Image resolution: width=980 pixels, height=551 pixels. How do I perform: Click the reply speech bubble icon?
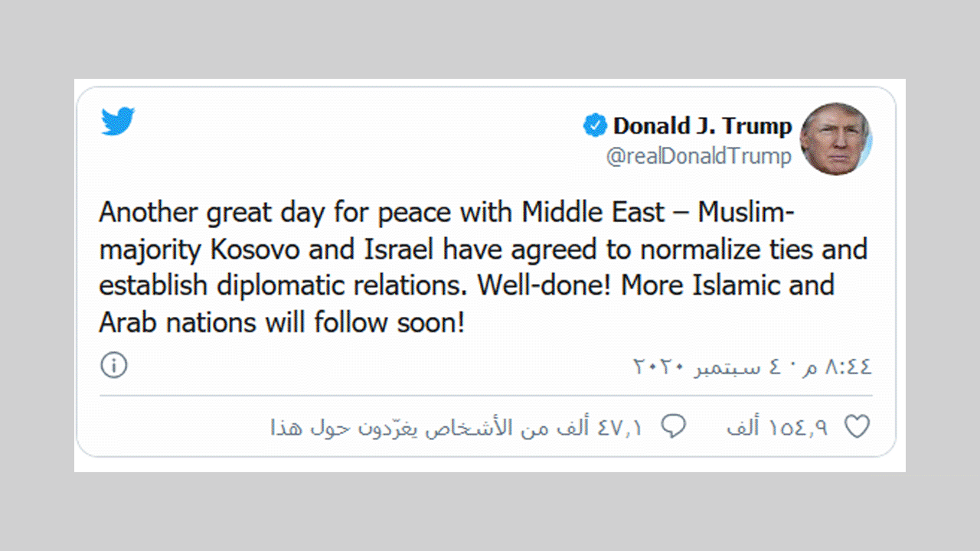[x=673, y=426]
